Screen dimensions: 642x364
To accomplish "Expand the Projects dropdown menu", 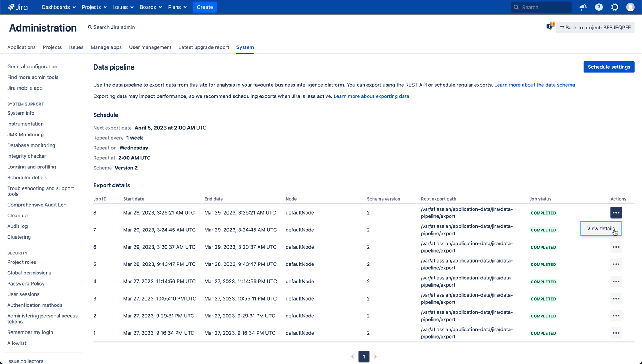I will tap(94, 7).
